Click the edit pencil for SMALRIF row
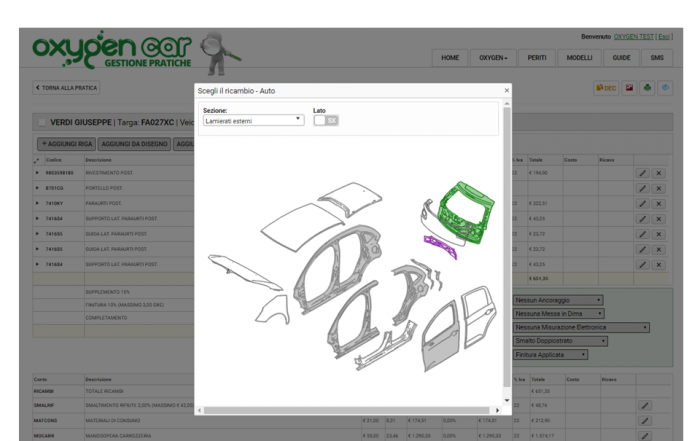Image resolution: width=700 pixels, height=441 pixels. tap(645, 405)
